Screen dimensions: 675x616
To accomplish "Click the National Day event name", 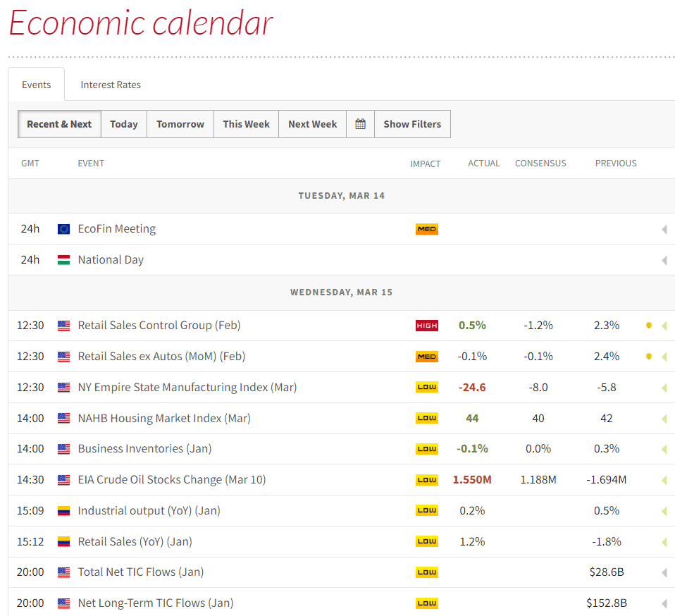I will coord(111,260).
